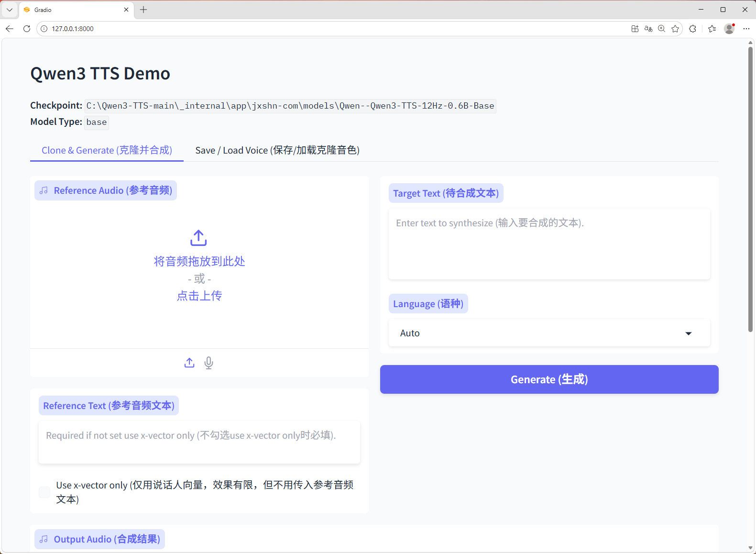
Task: Click the music note icon in Output Audio label
Action: 44,539
